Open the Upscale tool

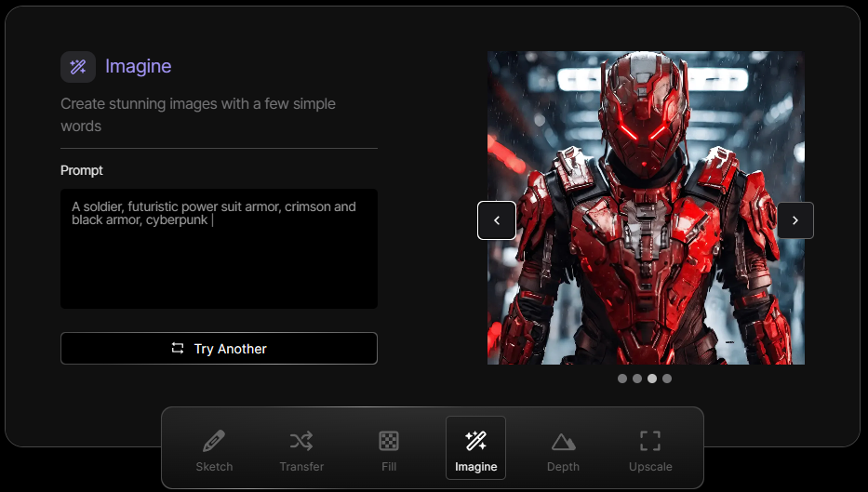pos(650,448)
